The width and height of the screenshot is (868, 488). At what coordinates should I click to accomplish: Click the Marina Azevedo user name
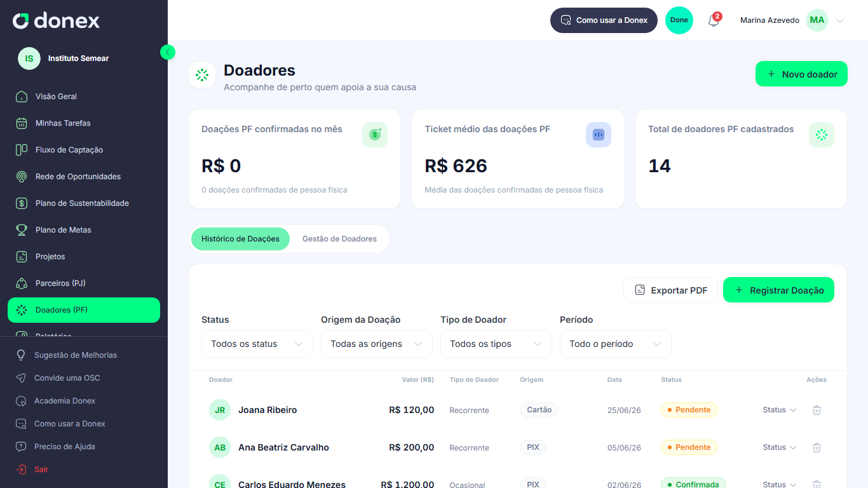(x=770, y=20)
